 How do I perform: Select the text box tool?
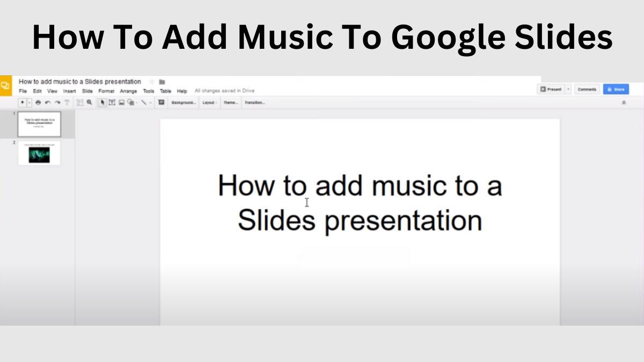(112, 102)
